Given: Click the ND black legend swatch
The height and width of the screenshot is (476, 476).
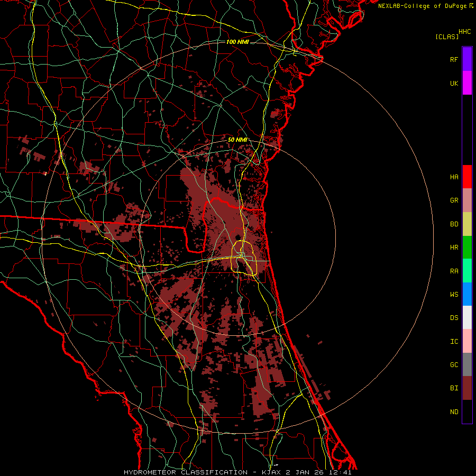Looking at the screenshot, I should [x=467, y=411].
